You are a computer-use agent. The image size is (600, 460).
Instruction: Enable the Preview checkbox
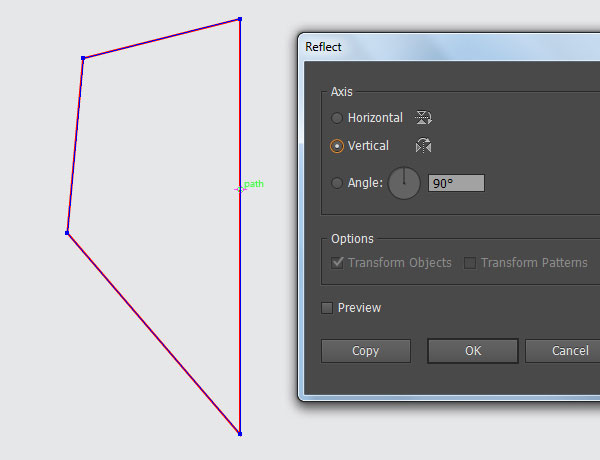[327, 308]
